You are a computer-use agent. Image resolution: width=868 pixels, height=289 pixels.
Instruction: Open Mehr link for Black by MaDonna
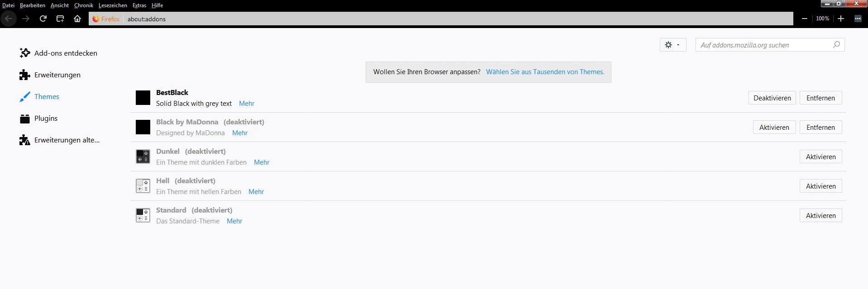click(x=240, y=133)
